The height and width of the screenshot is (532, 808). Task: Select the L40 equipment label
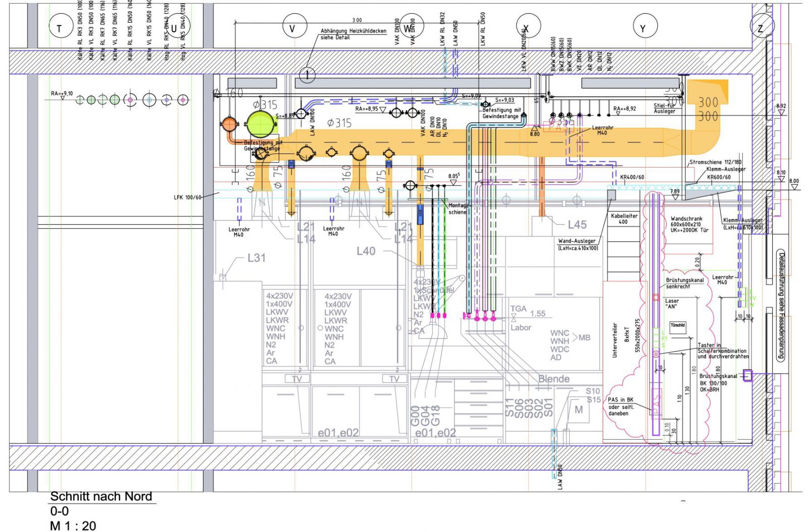coord(366,251)
